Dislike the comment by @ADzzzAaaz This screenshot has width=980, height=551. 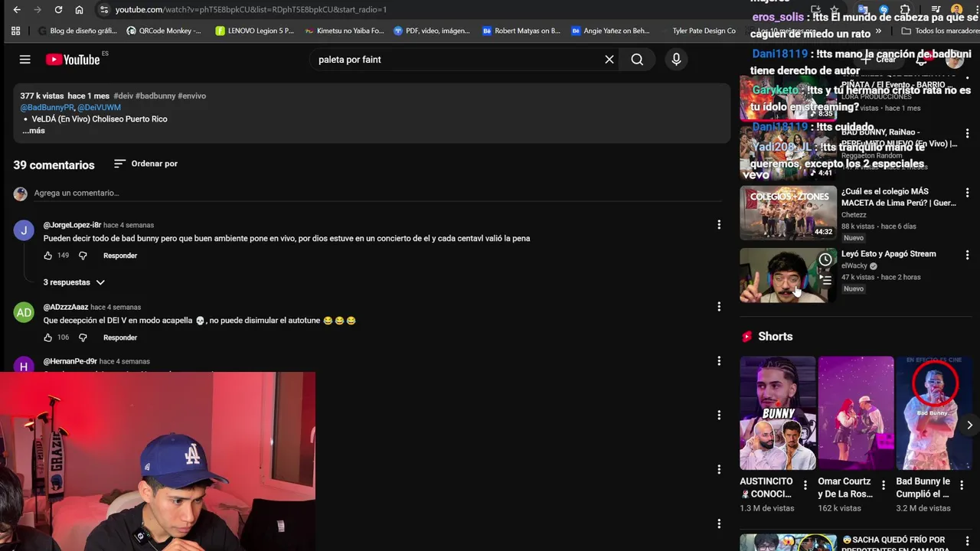pos(83,337)
